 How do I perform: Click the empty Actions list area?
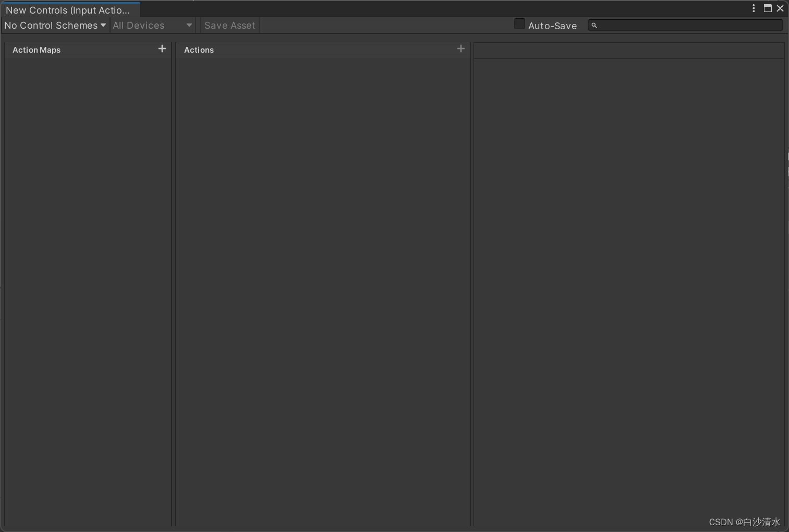(x=323, y=261)
